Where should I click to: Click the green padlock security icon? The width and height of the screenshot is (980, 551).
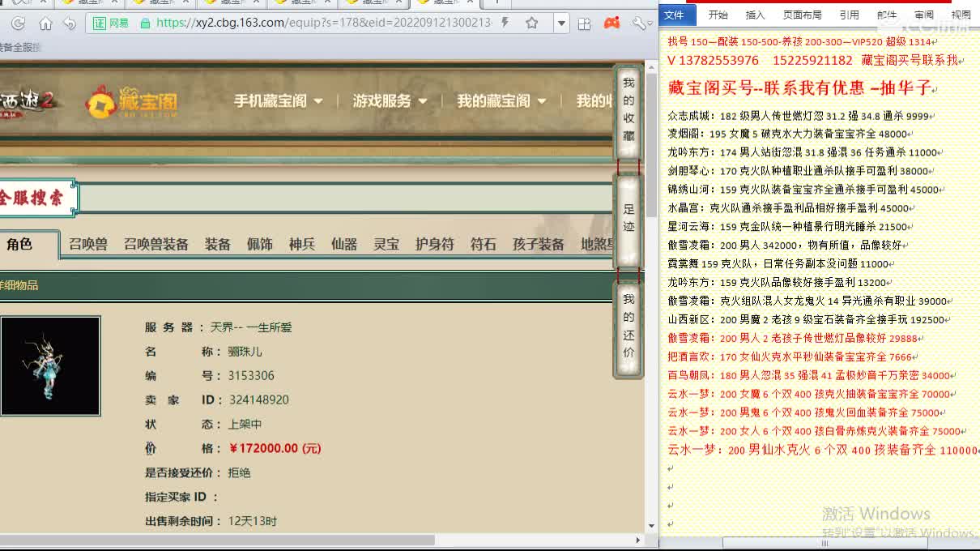145,23
